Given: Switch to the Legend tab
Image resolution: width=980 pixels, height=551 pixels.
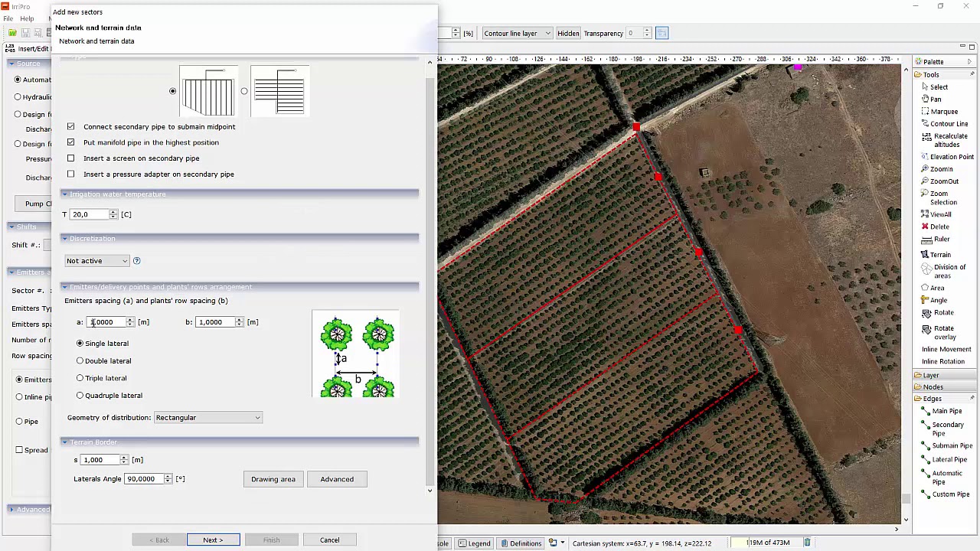Looking at the screenshot, I should tap(474, 543).
